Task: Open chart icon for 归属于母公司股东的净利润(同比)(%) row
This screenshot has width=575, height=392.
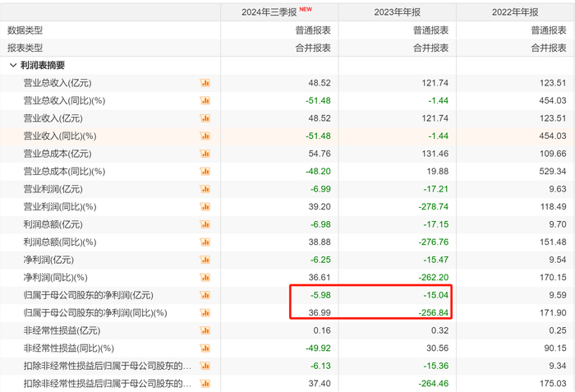Action: pyautogui.click(x=205, y=313)
